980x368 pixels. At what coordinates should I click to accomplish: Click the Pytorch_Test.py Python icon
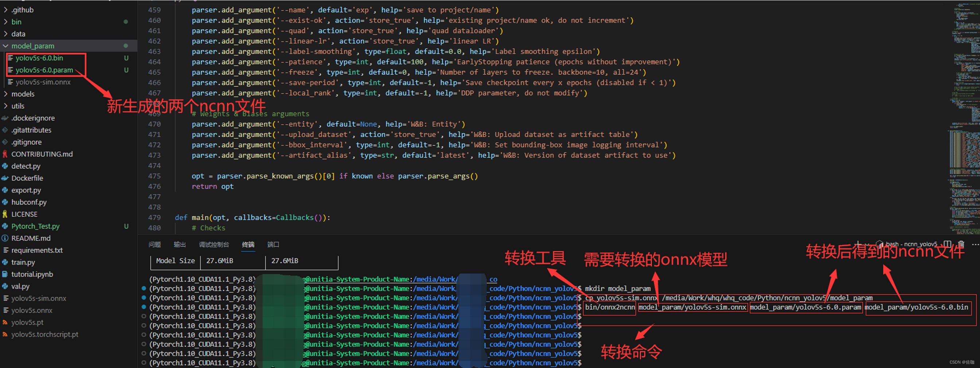click(5, 226)
